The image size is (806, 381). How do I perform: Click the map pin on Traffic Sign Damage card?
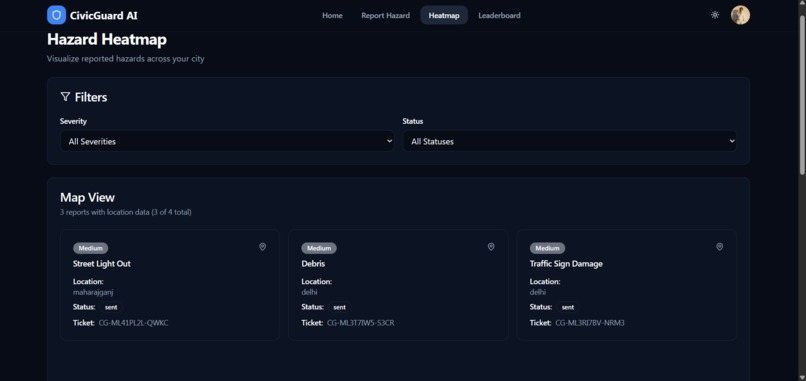tap(720, 247)
